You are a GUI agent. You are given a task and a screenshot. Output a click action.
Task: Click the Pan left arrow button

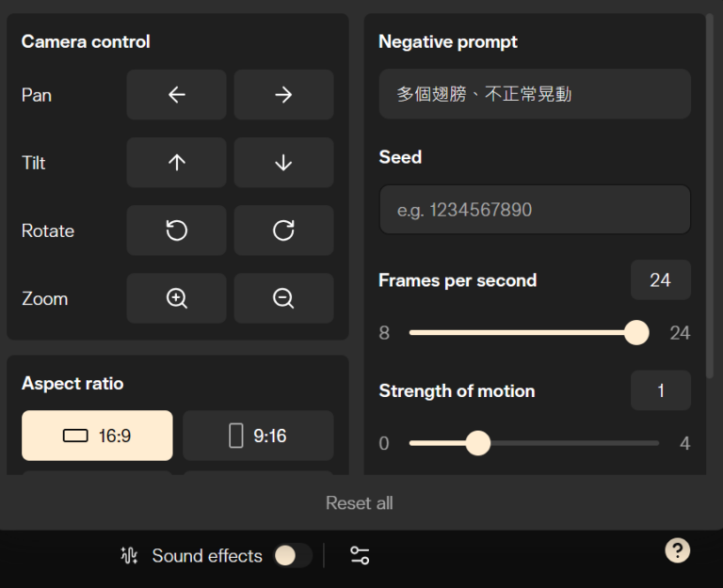tap(176, 95)
